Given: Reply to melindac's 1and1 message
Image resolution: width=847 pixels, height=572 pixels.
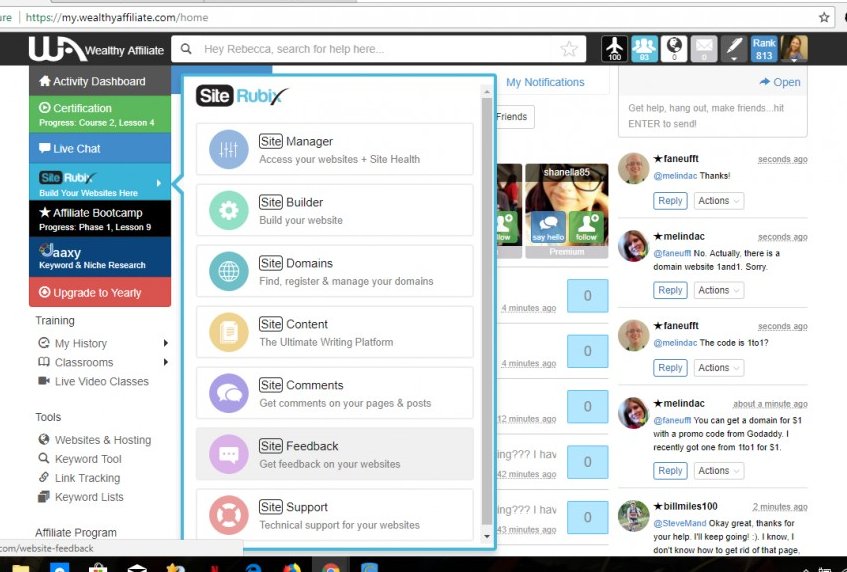Looking at the screenshot, I should coord(670,290).
